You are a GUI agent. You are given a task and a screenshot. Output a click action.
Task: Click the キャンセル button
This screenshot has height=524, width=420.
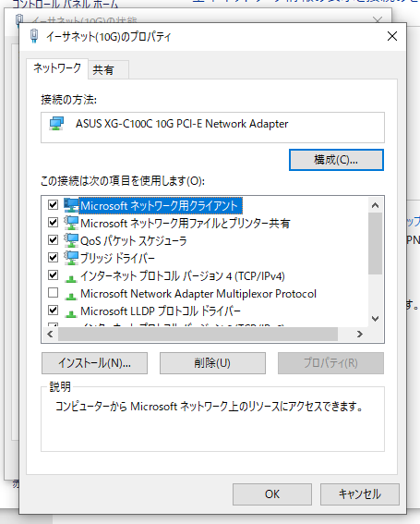tap(360, 494)
